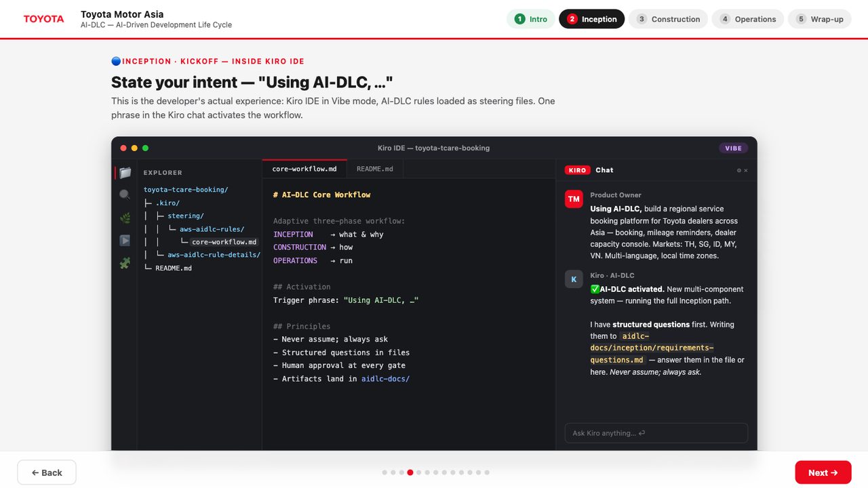
Task: Open the Extensions puzzle piece icon
Action: 125,263
